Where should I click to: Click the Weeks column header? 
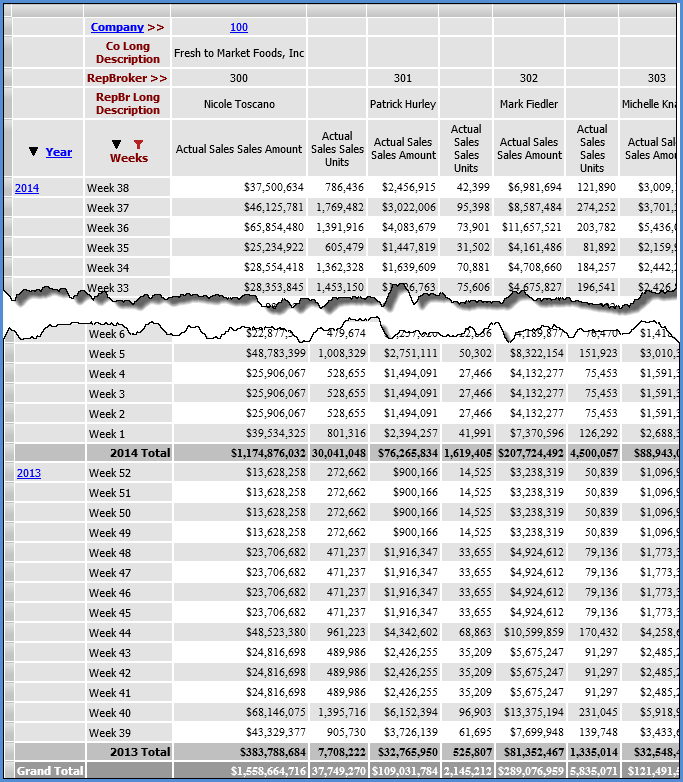point(128,158)
